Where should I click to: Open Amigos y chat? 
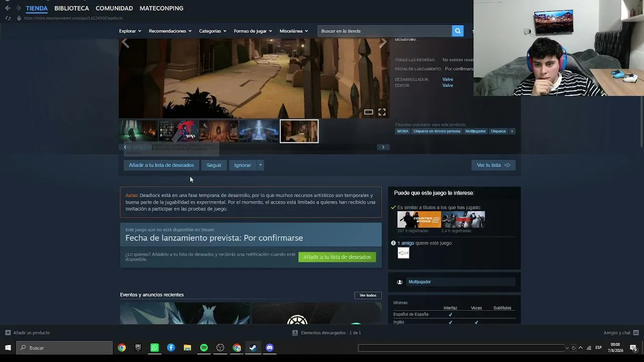coord(617,333)
